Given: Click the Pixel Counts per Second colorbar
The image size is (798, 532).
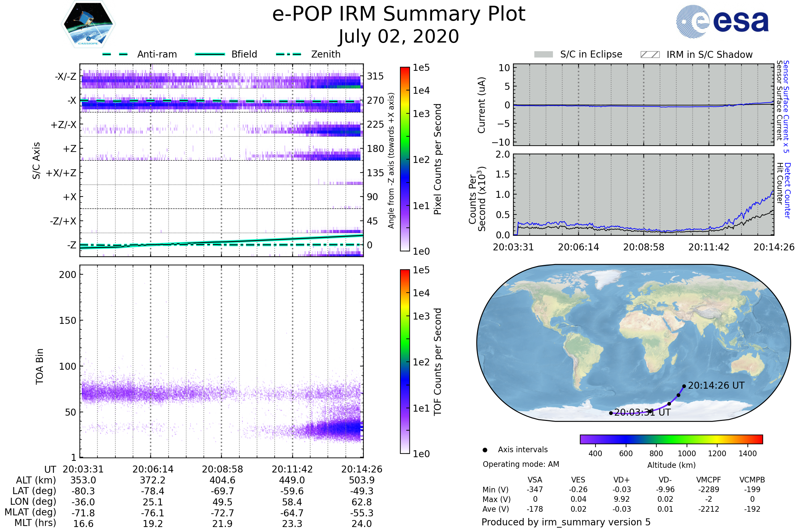Looking at the screenshot, I should 405,159.
